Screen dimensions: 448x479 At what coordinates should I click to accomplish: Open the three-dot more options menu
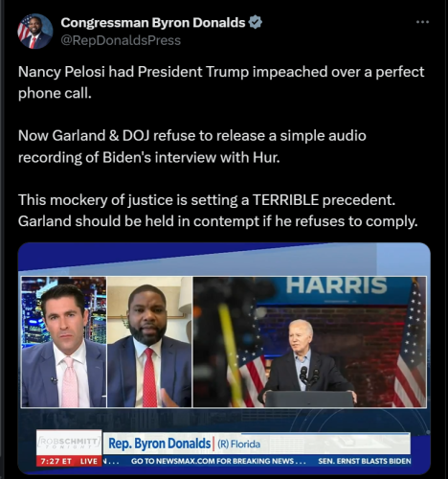point(422,22)
